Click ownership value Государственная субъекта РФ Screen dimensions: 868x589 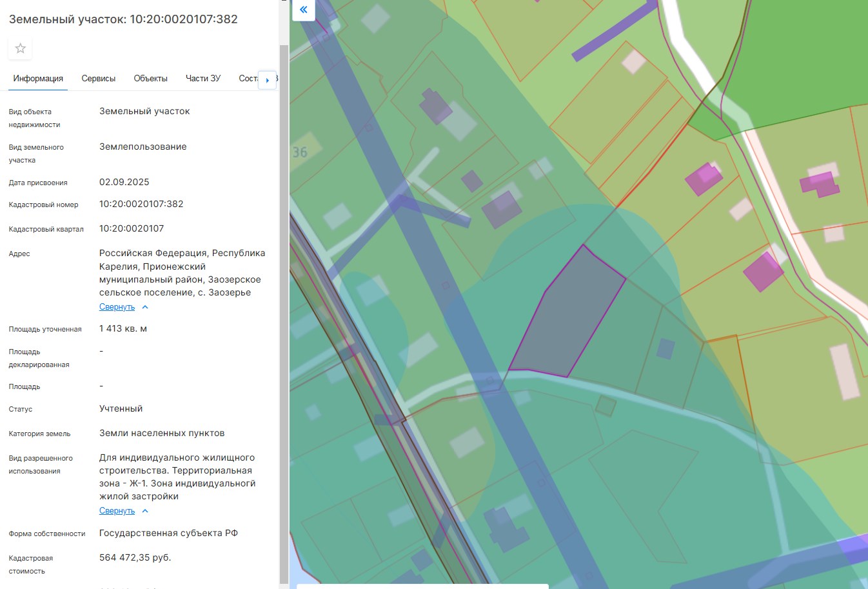[x=168, y=533]
